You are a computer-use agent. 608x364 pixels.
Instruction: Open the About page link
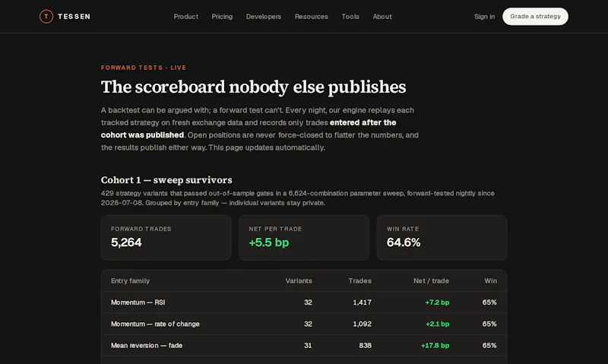click(x=382, y=17)
